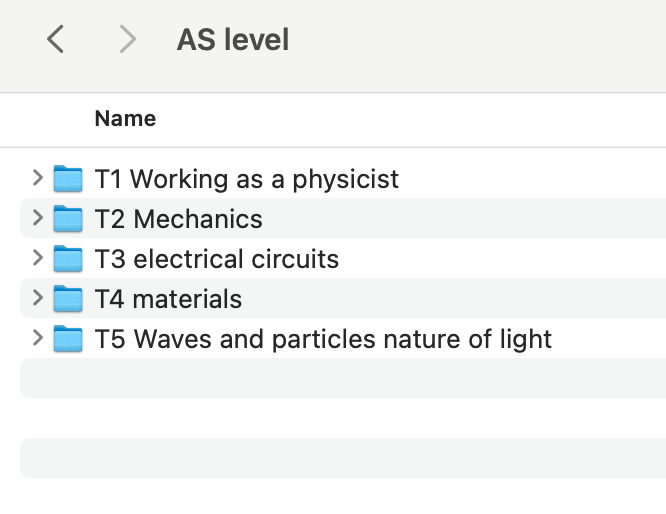Select the T4 materials folder icon
Viewport: 666px width, 514px height.
[x=68, y=299]
